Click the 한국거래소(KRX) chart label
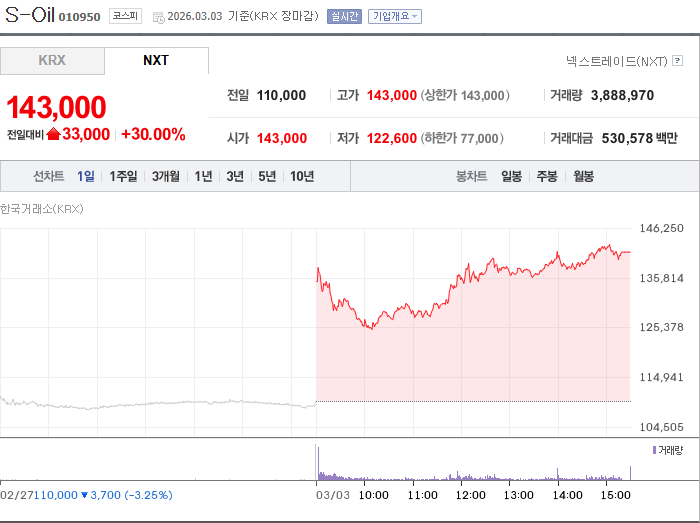700x523 pixels. coord(42,209)
